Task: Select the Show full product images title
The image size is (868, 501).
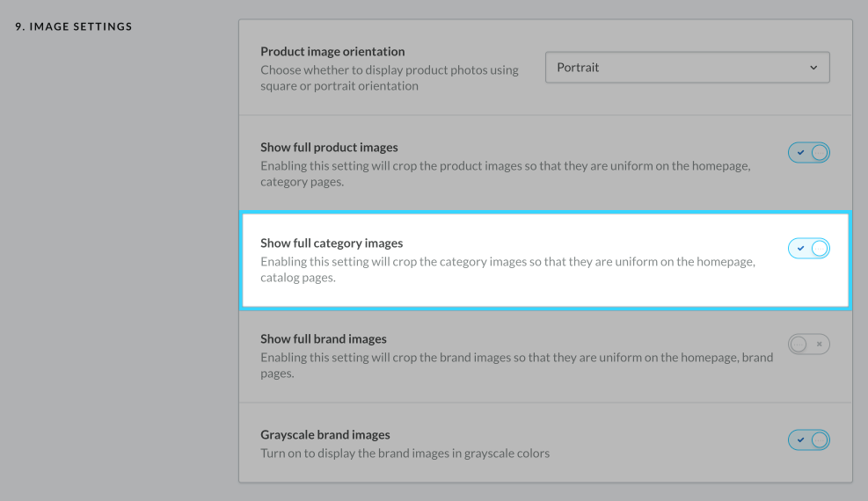Action: (x=329, y=148)
